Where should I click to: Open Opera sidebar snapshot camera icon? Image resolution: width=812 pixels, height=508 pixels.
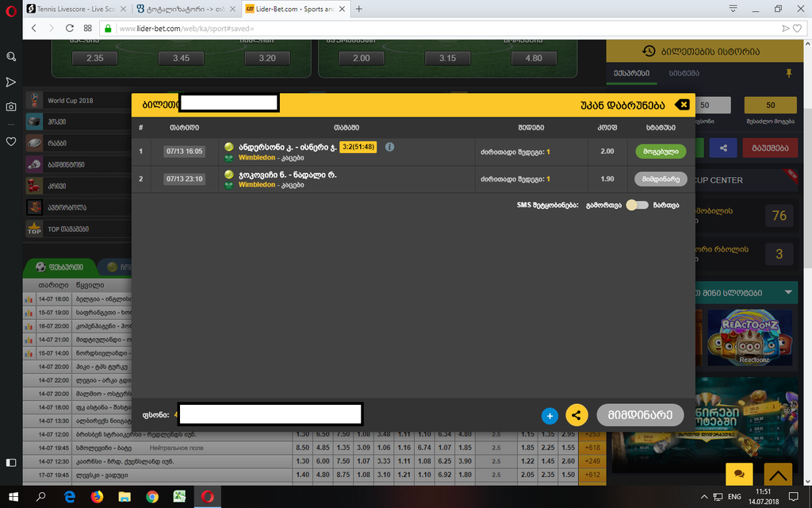pyautogui.click(x=11, y=107)
